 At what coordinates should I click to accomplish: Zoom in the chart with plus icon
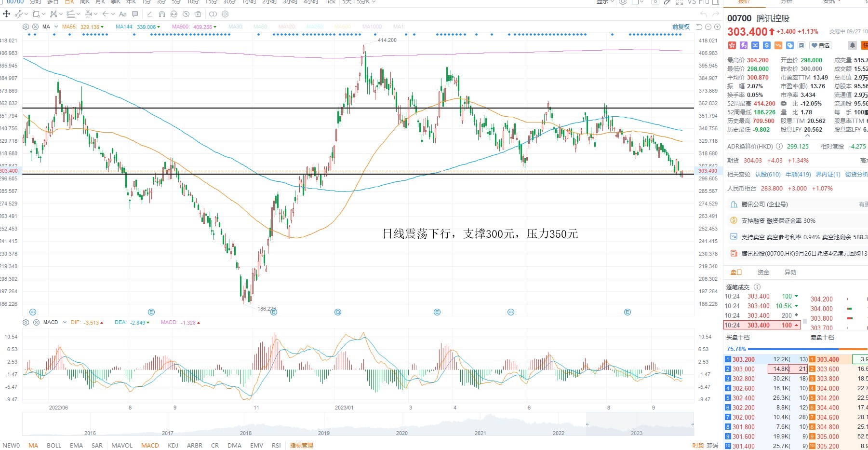pos(717,27)
